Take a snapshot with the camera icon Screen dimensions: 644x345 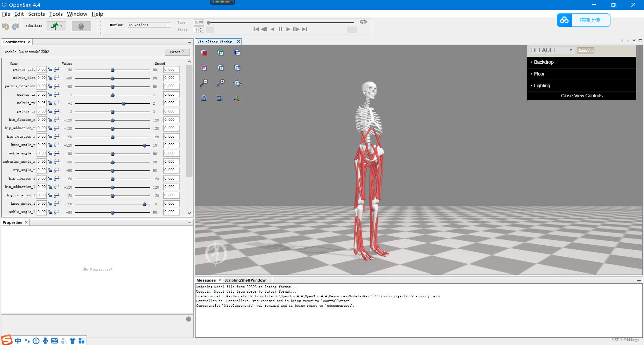coord(204,98)
